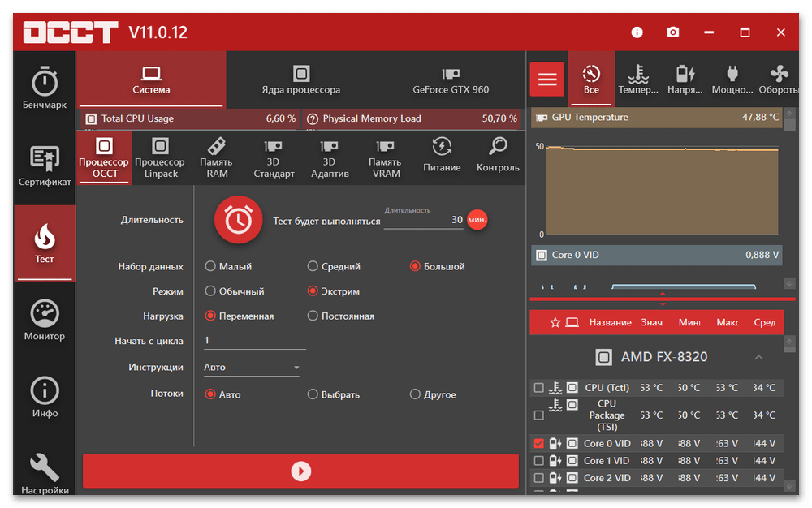Collapse the AMD FX-8320 sensor group

tap(758, 357)
